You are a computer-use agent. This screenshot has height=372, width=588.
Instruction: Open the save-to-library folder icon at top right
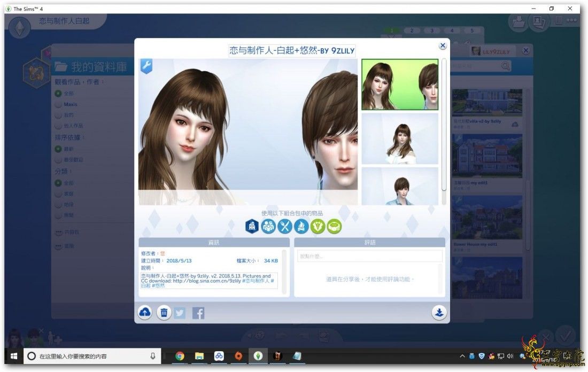click(x=519, y=22)
